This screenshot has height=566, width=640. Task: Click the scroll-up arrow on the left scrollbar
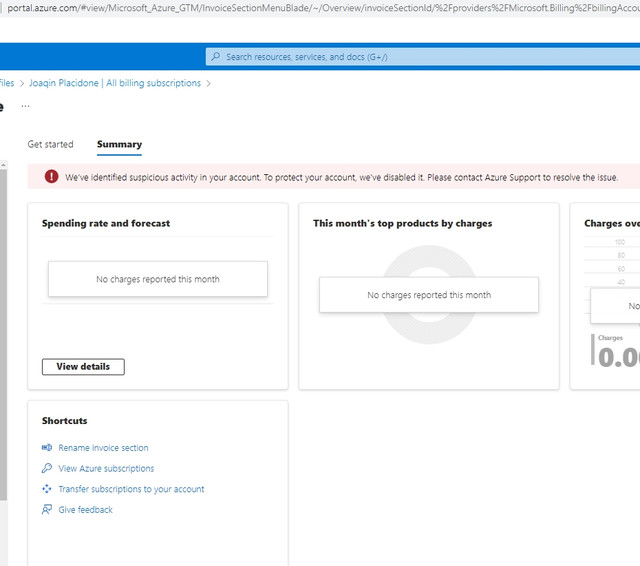3,165
